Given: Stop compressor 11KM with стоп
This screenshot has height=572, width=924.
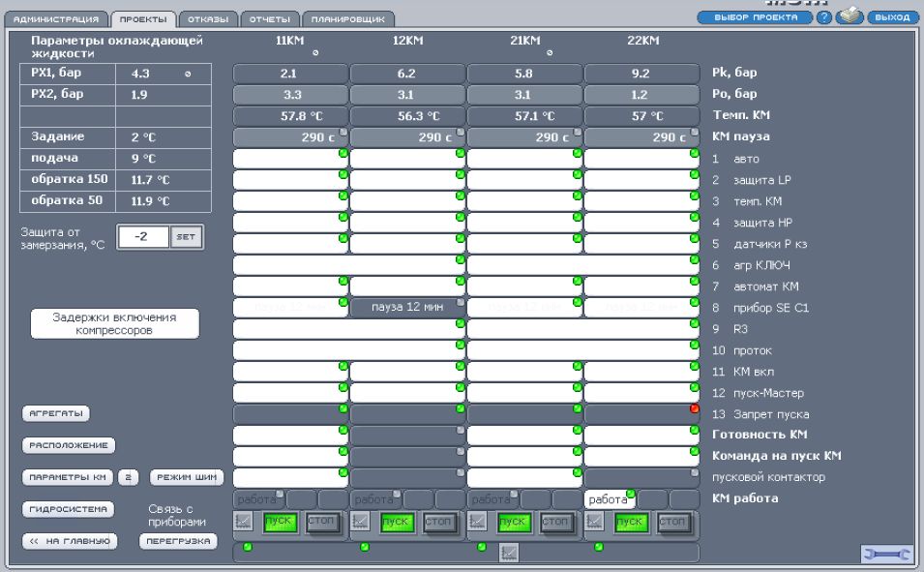Looking at the screenshot, I should [x=322, y=522].
